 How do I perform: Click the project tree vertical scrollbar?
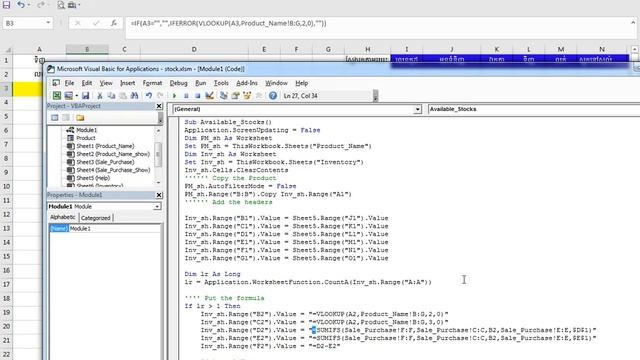[x=158, y=156]
